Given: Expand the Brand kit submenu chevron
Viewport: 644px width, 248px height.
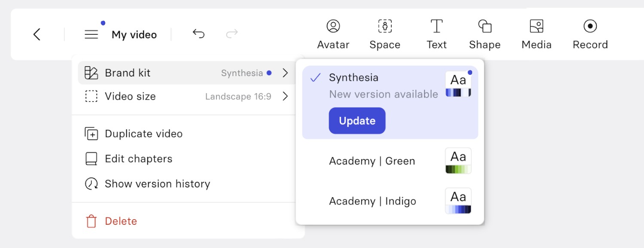Looking at the screenshot, I should [x=285, y=73].
